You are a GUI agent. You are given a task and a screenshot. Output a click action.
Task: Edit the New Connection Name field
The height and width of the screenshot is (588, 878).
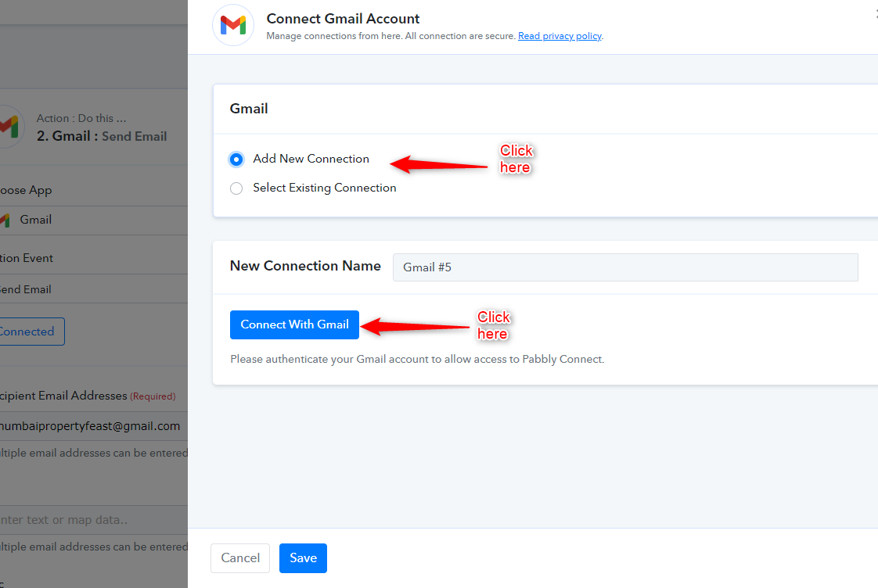(625, 267)
